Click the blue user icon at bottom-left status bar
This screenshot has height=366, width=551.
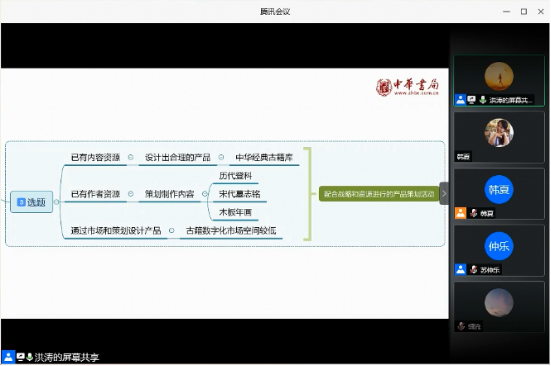[8, 357]
